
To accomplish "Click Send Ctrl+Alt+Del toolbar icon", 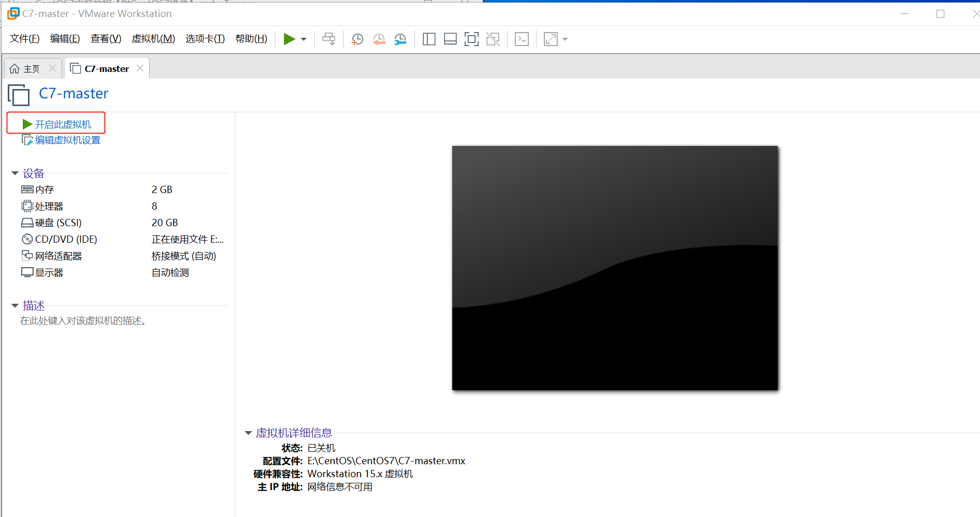I will (329, 39).
